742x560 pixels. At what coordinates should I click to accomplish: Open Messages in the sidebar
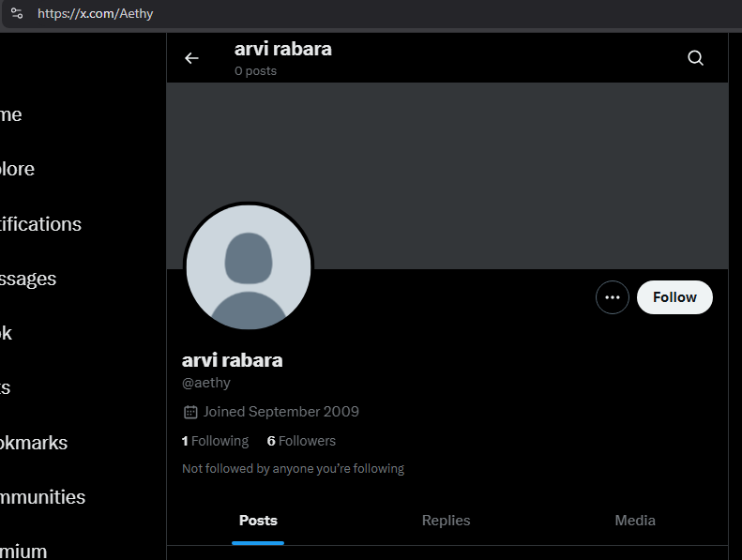coord(28,279)
